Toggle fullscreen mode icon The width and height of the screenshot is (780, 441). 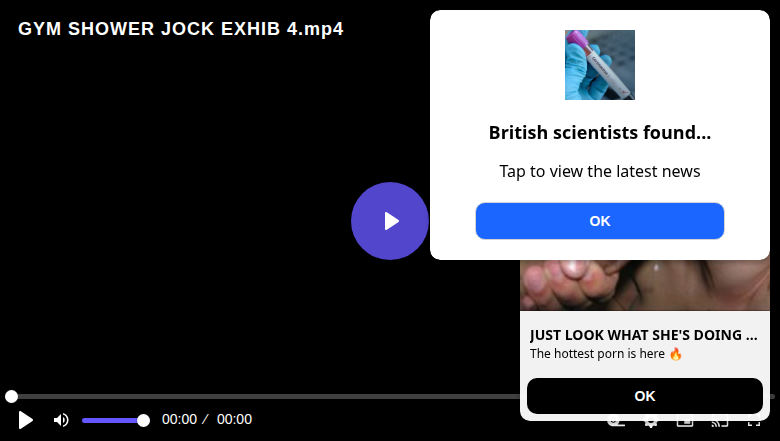(754, 423)
